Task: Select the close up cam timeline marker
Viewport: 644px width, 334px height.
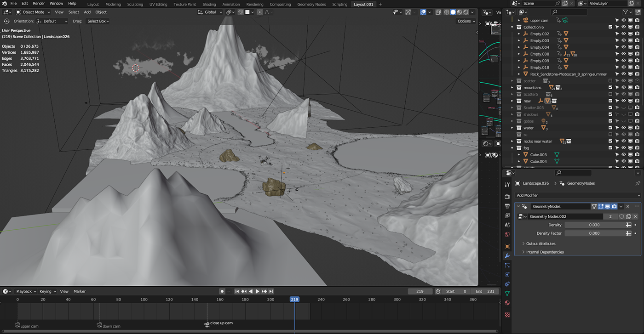Action: pyautogui.click(x=207, y=324)
